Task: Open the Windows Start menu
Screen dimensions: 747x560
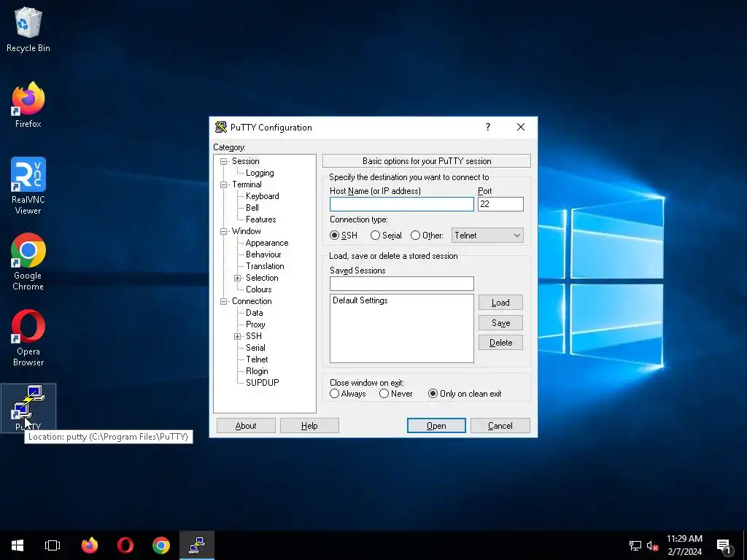Action: [x=18, y=545]
